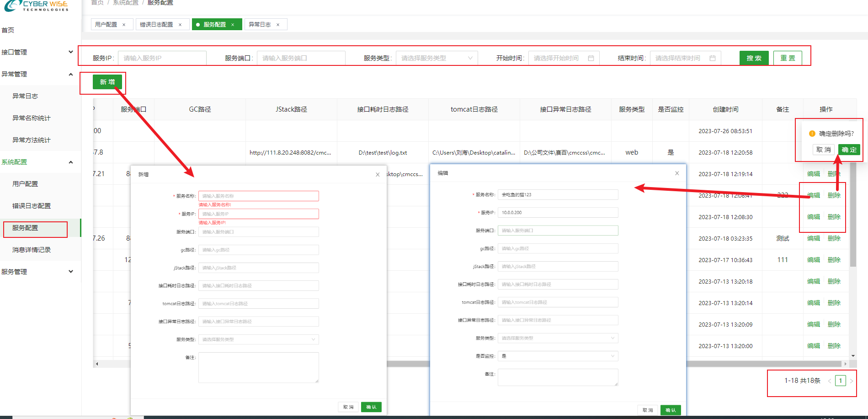
Task: Click the table's scroll-right arrow
Action: (845, 364)
